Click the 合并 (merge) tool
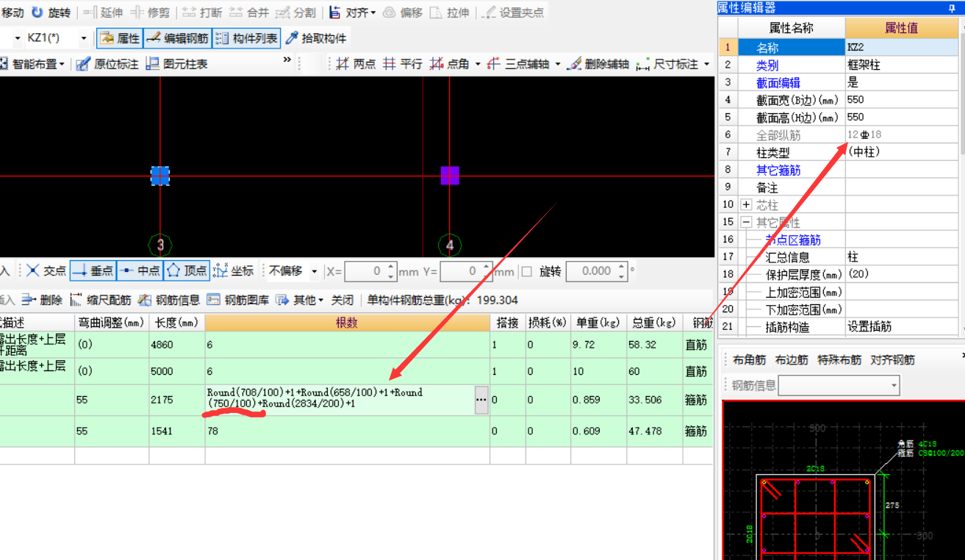 [x=249, y=12]
